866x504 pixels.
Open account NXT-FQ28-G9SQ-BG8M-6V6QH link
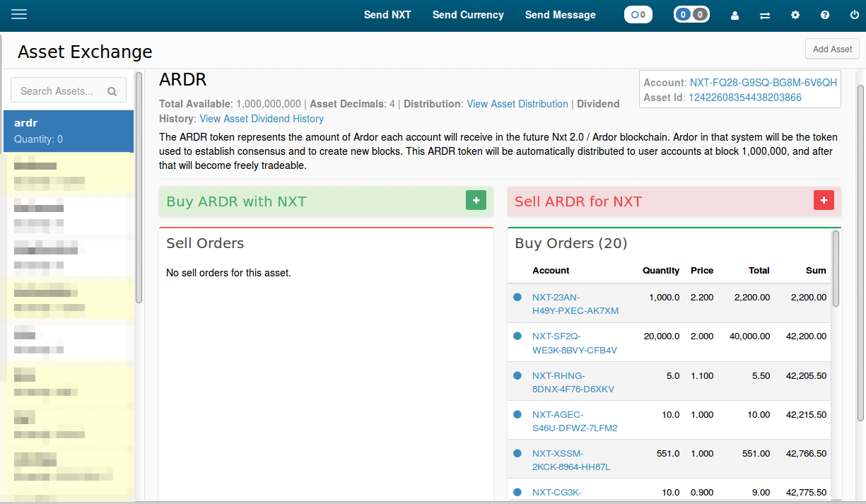(763, 83)
